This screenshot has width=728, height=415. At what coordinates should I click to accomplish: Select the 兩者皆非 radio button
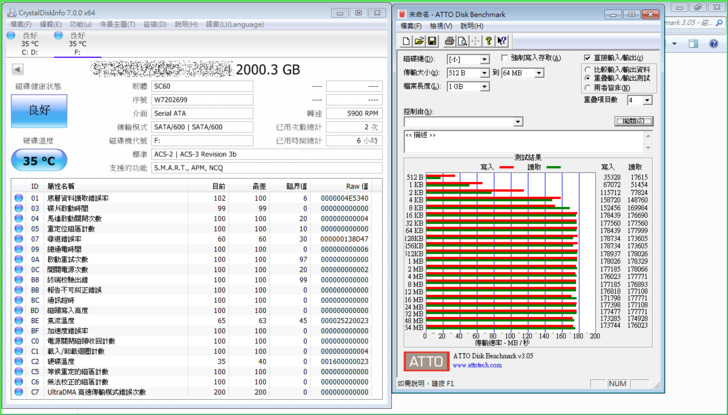pos(588,87)
